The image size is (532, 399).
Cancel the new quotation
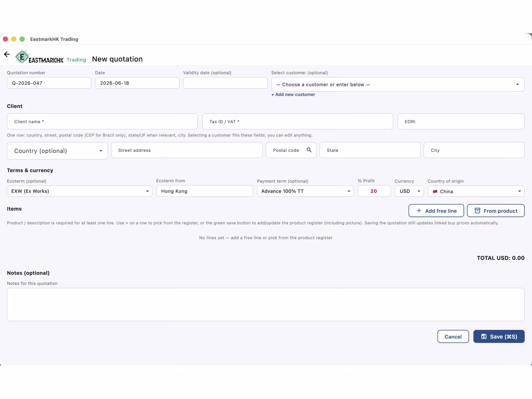click(x=453, y=336)
